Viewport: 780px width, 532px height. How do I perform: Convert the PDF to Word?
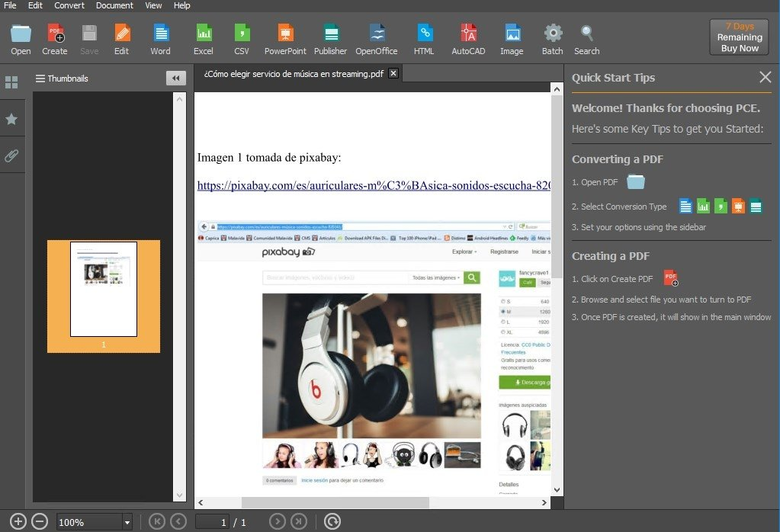[161, 40]
